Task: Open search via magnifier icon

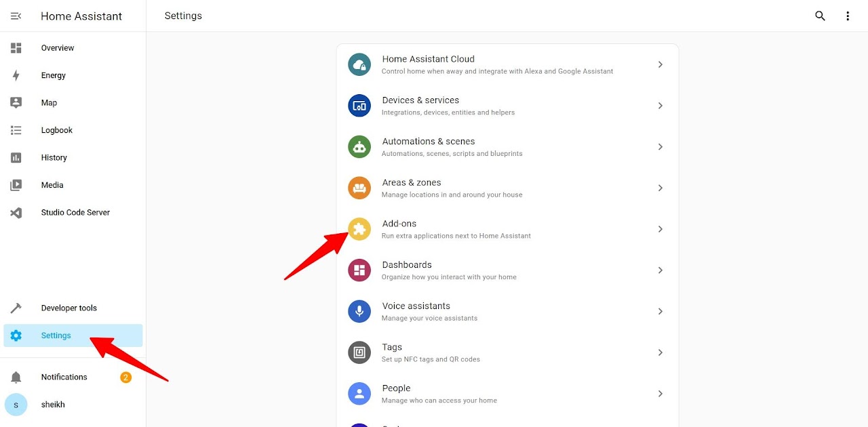Action: (x=820, y=16)
